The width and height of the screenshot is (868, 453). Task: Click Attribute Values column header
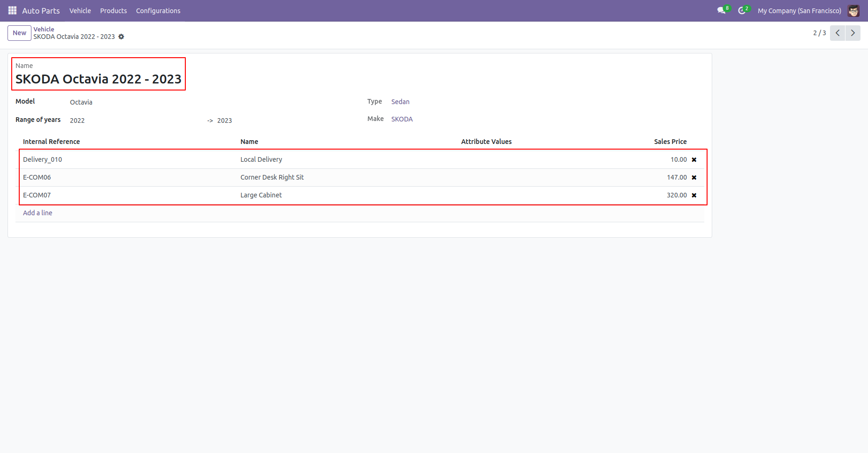click(486, 142)
